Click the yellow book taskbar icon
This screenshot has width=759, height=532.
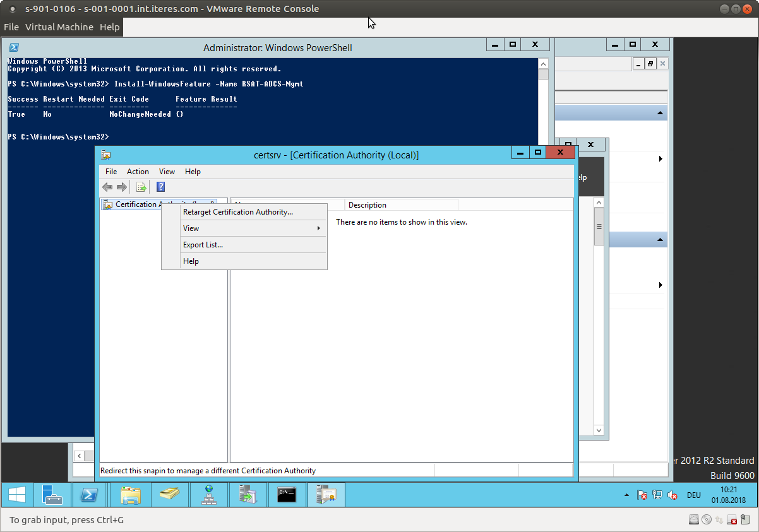169,495
